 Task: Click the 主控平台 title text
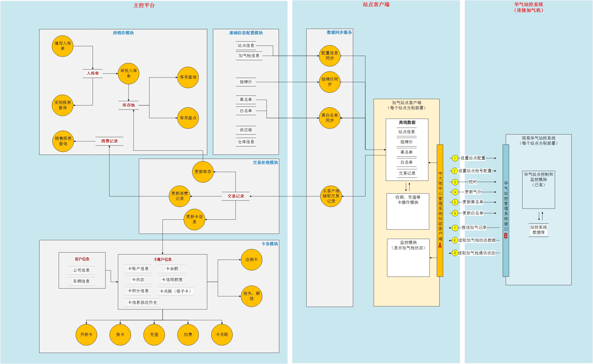[x=144, y=5]
